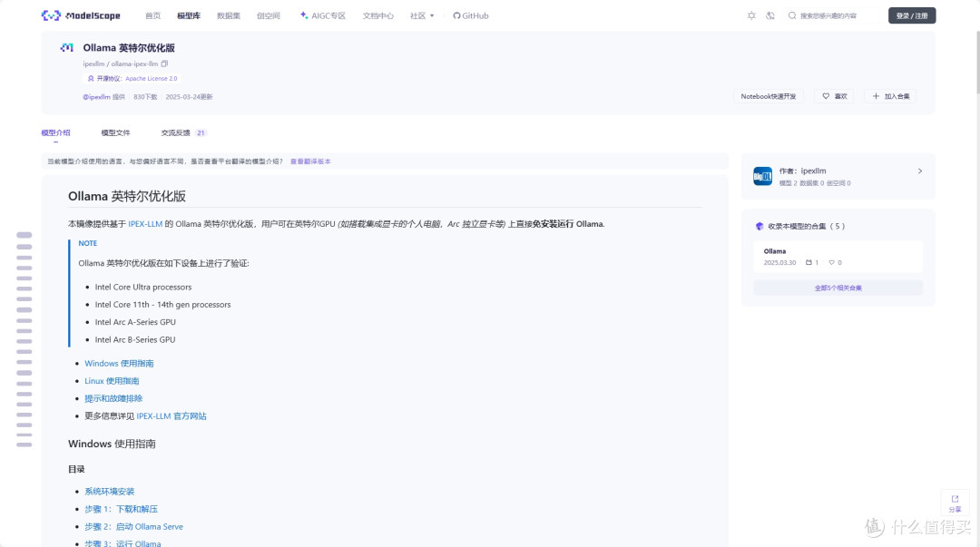Open the Ollama collection card

point(838,257)
